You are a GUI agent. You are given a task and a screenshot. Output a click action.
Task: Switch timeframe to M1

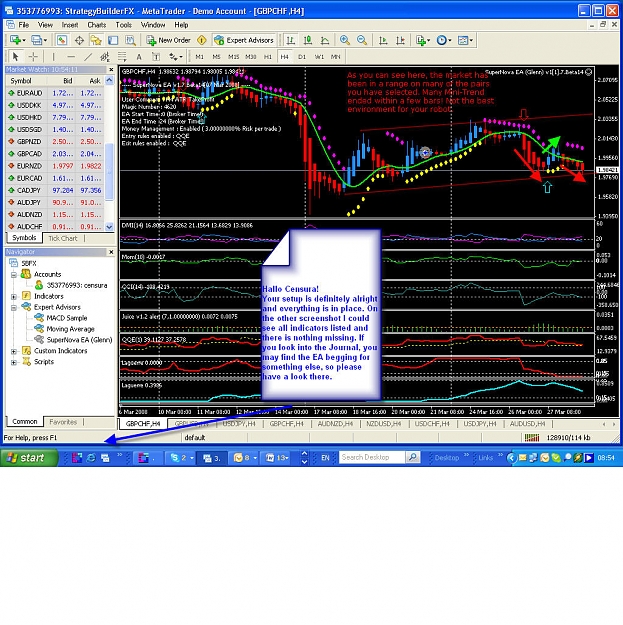click(x=199, y=57)
